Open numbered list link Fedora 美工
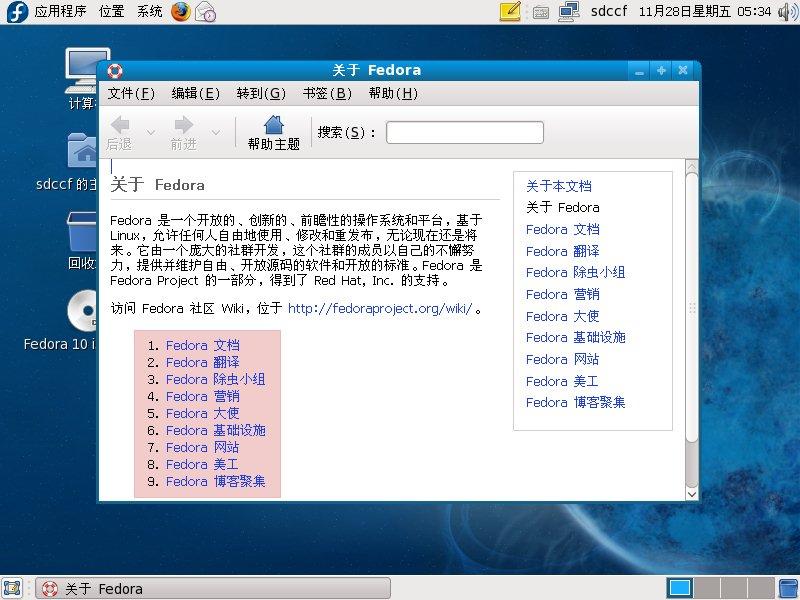Image resolution: width=800 pixels, height=600 pixels. point(203,464)
